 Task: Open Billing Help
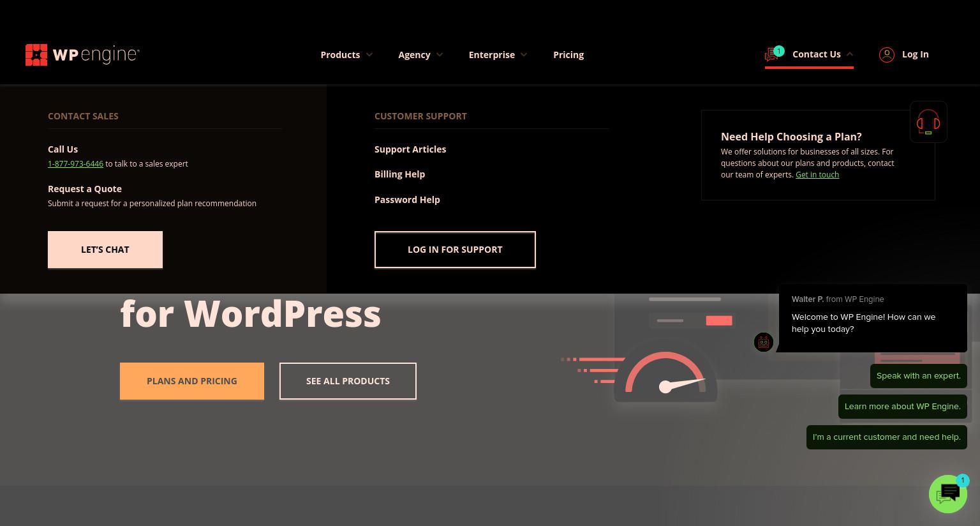399,174
